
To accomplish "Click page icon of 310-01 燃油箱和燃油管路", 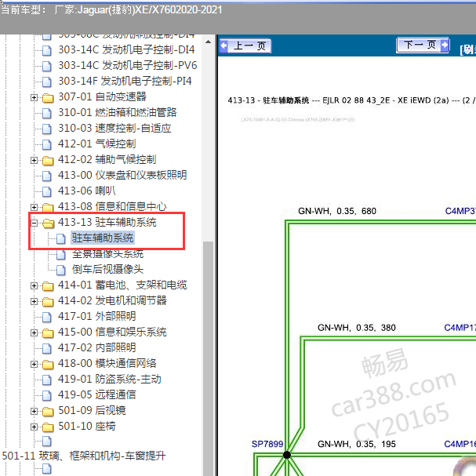I will (x=47, y=113).
